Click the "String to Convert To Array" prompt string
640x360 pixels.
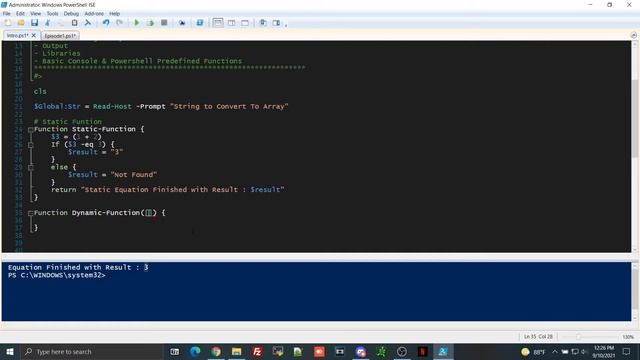[229, 107]
